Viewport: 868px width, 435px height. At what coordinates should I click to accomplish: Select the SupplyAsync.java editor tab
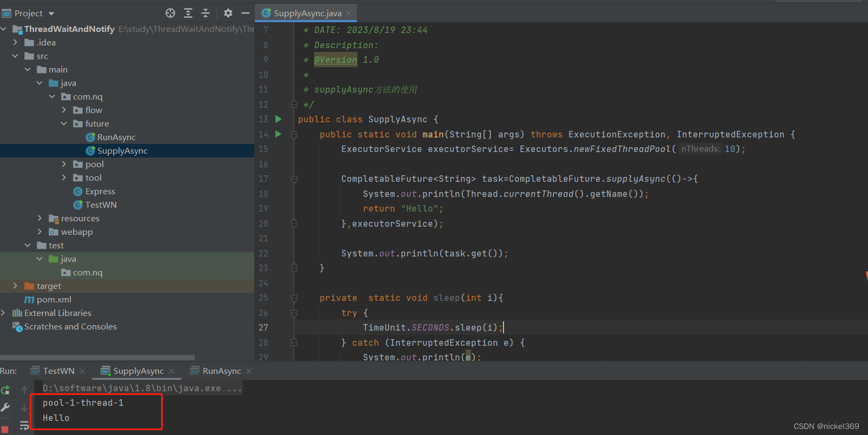(x=306, y=13)
